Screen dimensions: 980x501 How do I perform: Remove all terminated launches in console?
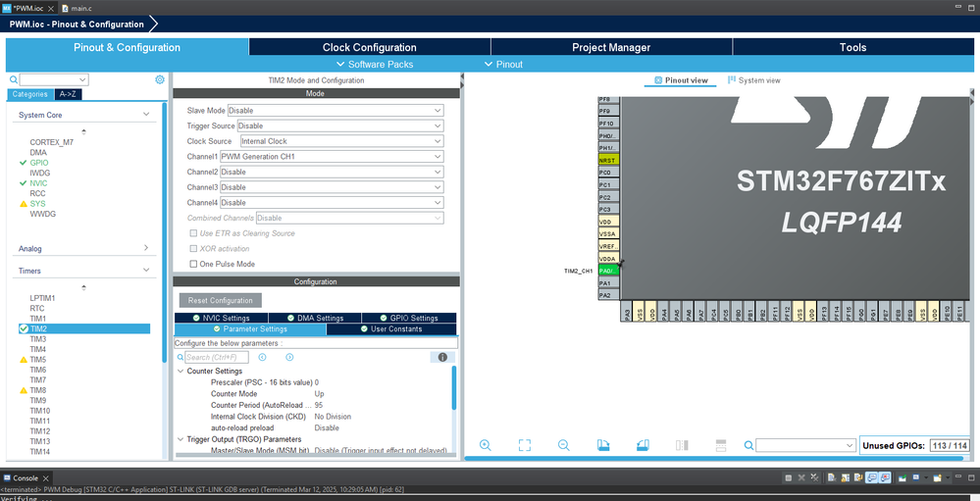[814, 477]
